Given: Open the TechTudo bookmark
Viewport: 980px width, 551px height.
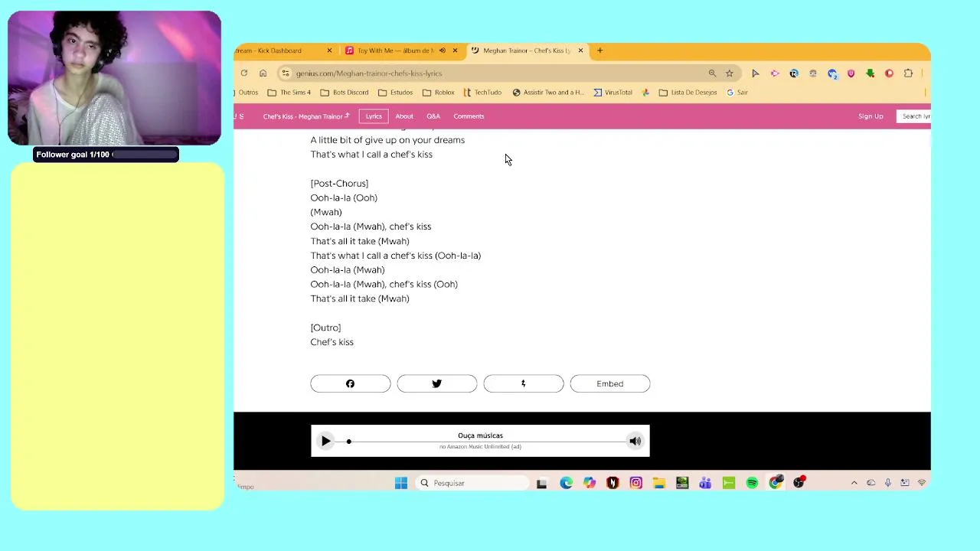Looking at the screenshot, I should [x=482, y=93].
